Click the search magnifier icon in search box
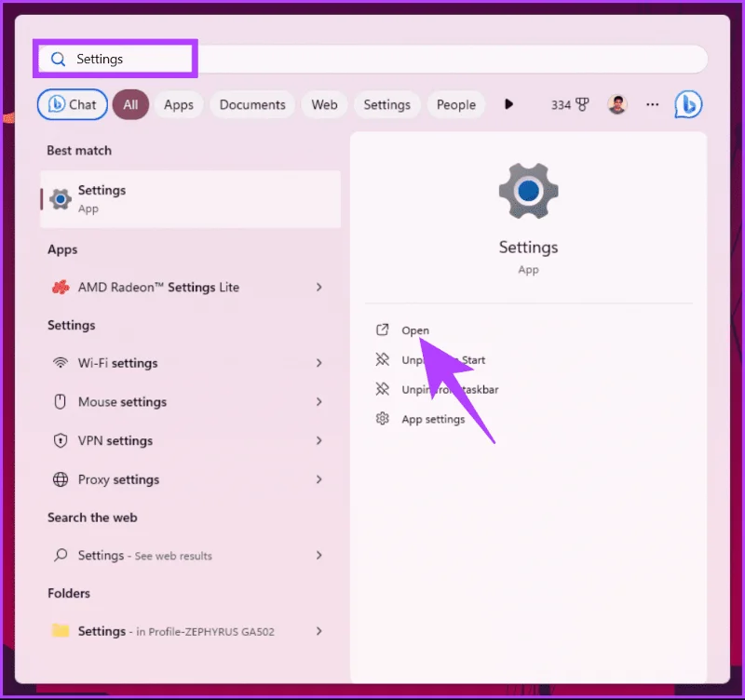The image size is (745, 700). [58, 59]
